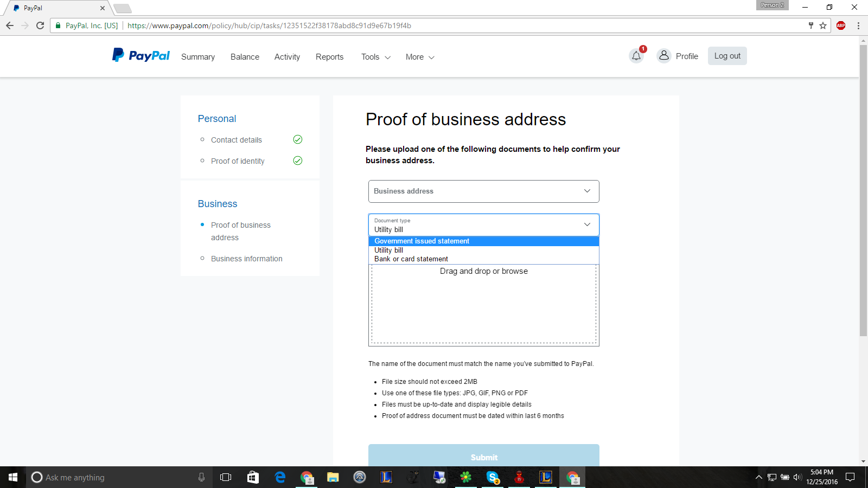Open File Explorer from taskbar
The width and height of the screenshot is (868, 488).
point(333,477)
